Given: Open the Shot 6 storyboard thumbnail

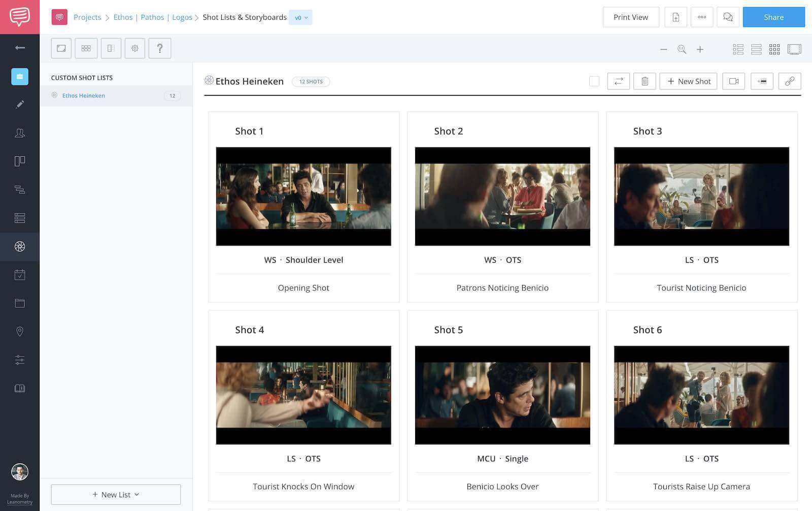Looking at the screenshot, I should point(701,395).
